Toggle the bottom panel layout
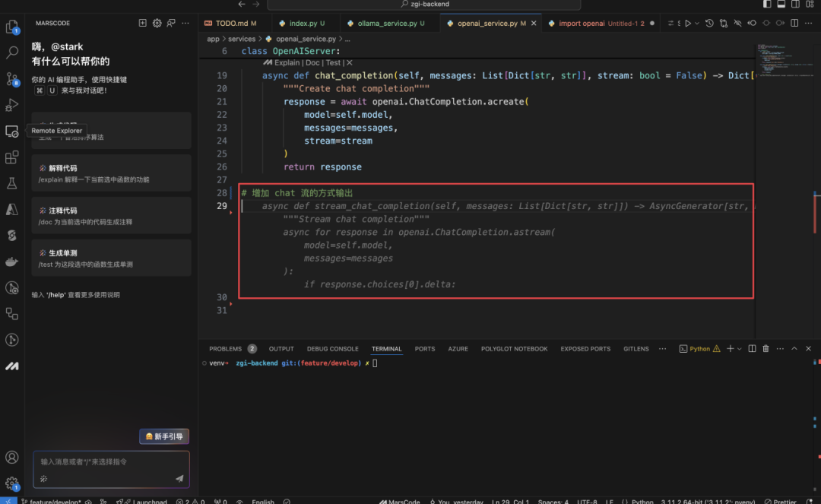 [781, 4]
